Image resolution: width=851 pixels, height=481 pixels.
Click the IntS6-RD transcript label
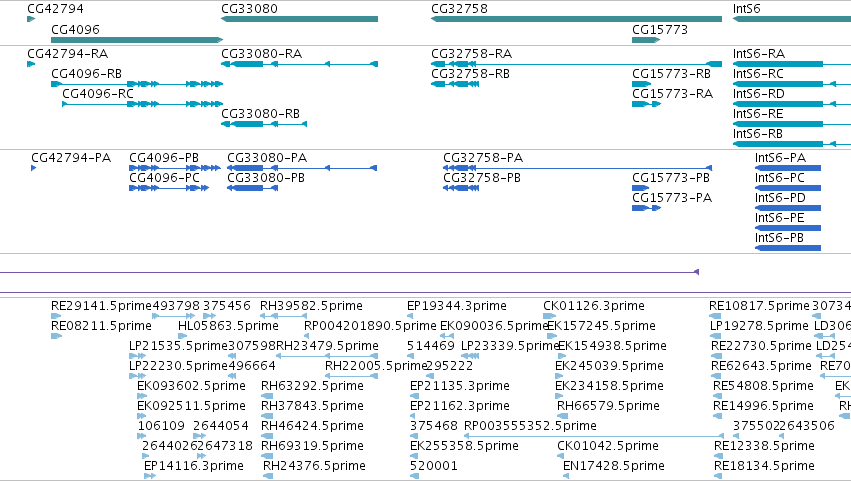[759, 94]
